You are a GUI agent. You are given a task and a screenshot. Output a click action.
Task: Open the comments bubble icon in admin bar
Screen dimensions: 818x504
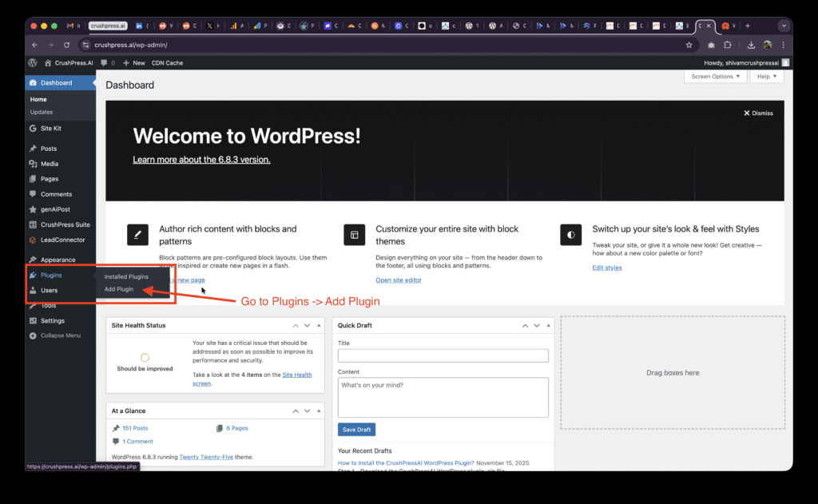click(x=105, y=62)
